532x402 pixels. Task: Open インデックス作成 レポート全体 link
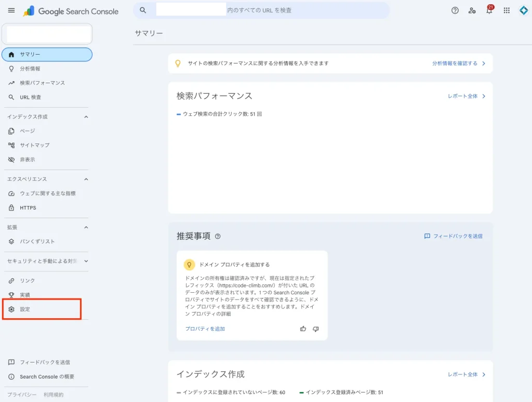pyautogui.click(x=467, y=374)
